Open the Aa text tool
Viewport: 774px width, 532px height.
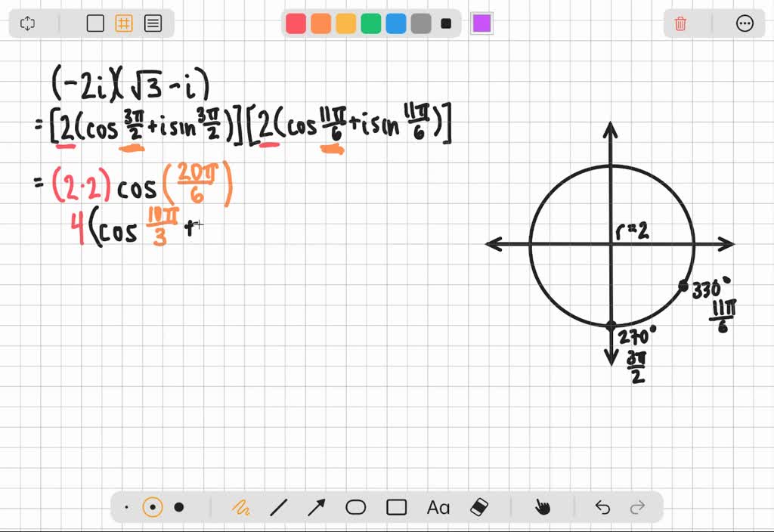[x=438, y=507]
